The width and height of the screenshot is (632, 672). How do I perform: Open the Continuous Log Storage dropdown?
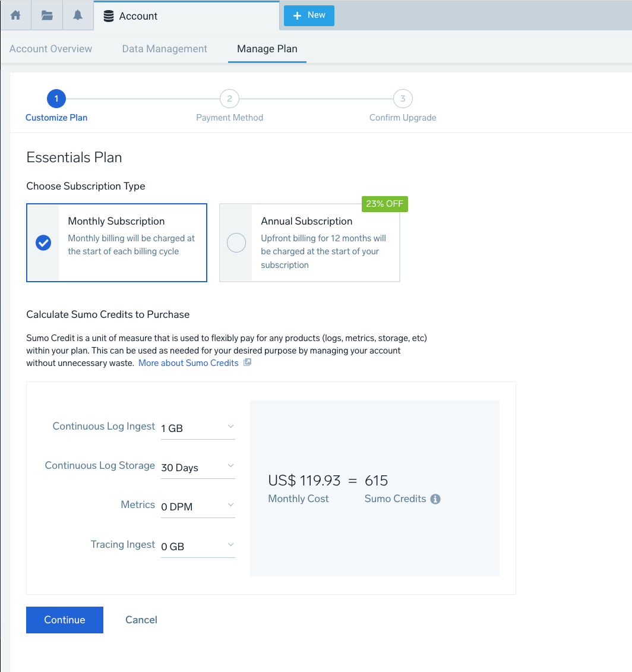click(x=198, y=467)
